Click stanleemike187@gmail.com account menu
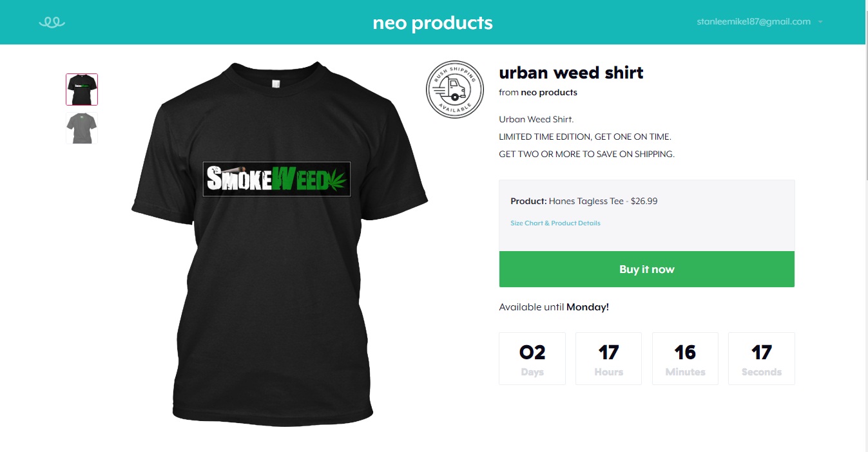 click(x=753, y=22)
